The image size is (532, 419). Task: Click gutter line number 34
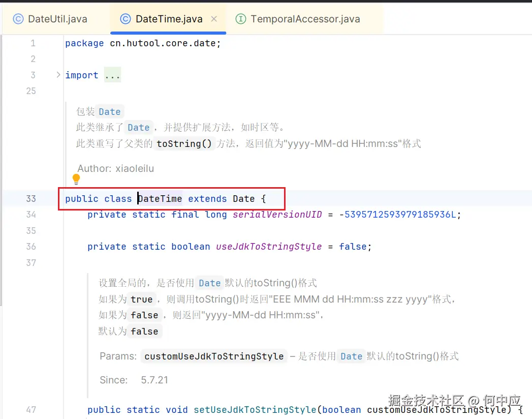pyautogui.click(x=31, y=215)
